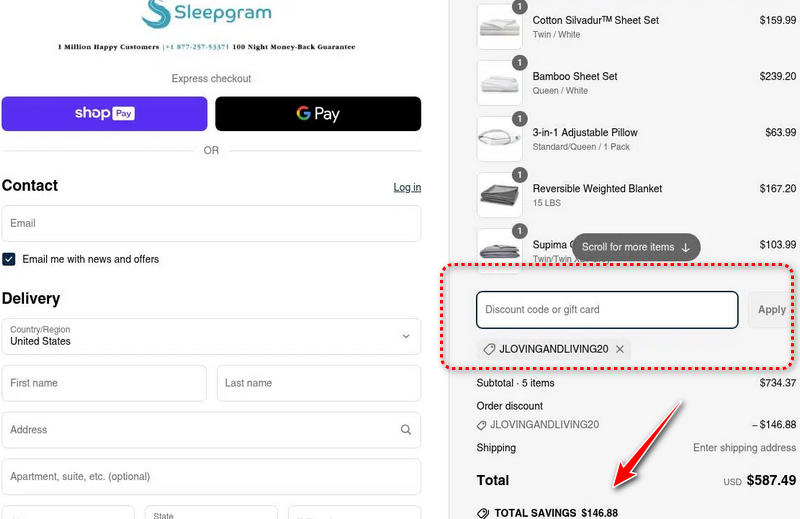Remove the JLOVINGANDLIVING20 discount code
The width and height of the screenshot is (800, 519).
click(620, 349)
